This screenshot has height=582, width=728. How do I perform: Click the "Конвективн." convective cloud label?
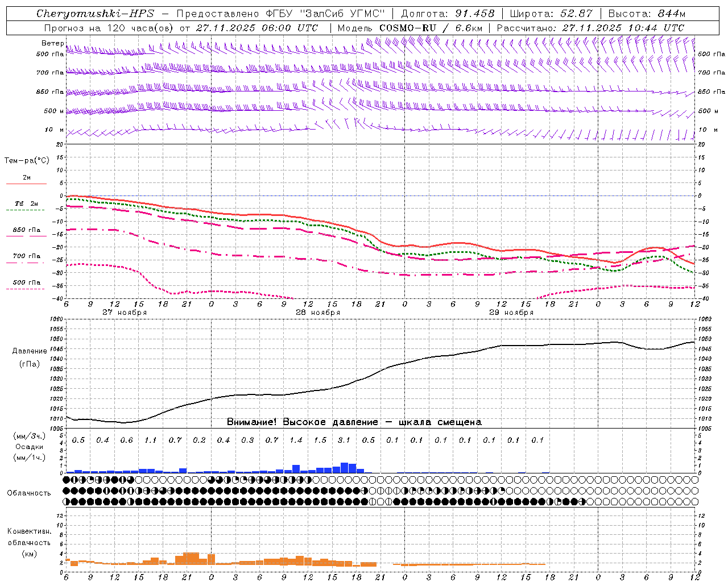pyautogui.click(x=29, y=531)
